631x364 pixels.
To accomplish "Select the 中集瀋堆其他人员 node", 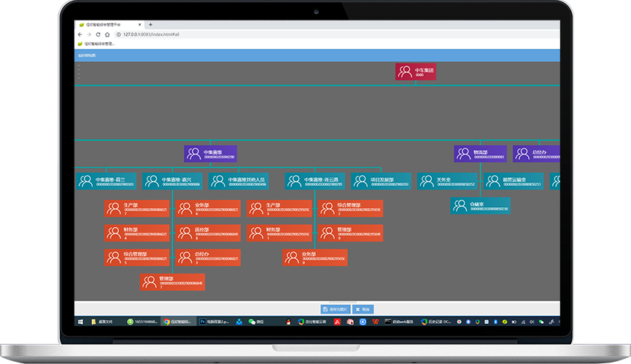I will (239, 181).
